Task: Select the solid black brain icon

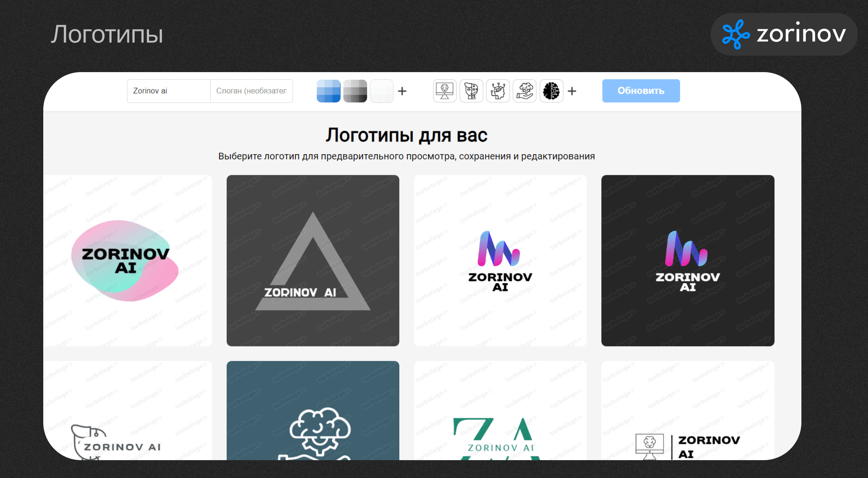Action: coord(551,91)
